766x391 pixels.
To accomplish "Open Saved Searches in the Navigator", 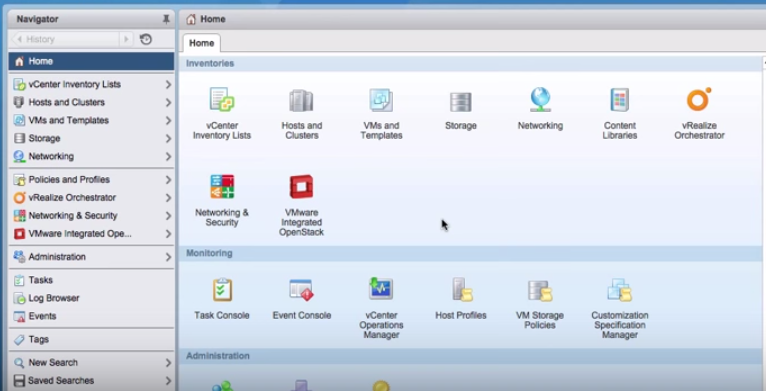I will 91,381.
